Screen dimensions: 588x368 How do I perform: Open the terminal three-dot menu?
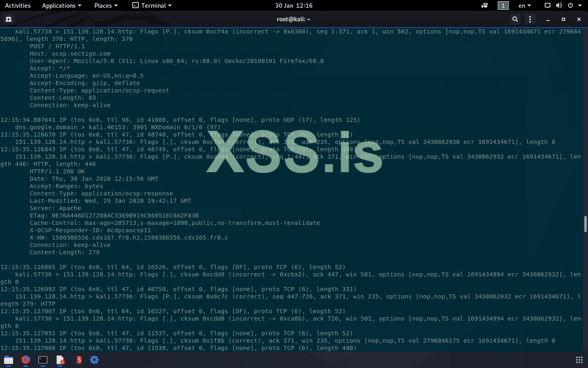(x=530, y=19)
